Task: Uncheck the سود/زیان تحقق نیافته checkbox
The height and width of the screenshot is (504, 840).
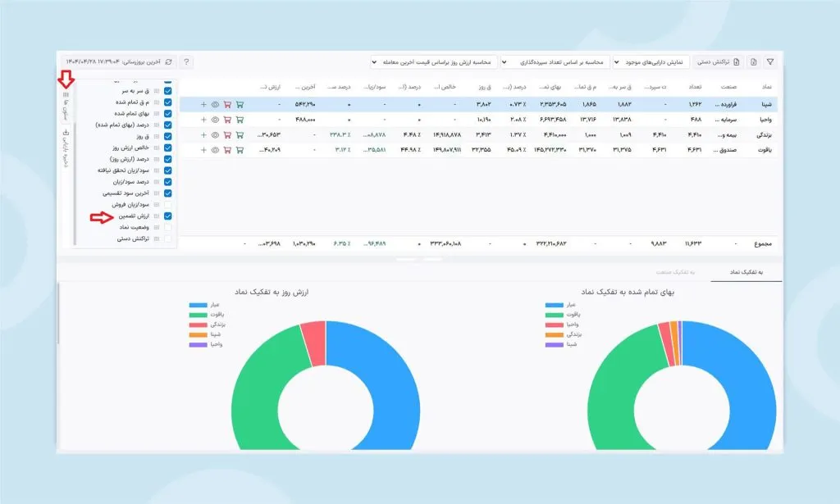Action: click(x=167, y=170)
